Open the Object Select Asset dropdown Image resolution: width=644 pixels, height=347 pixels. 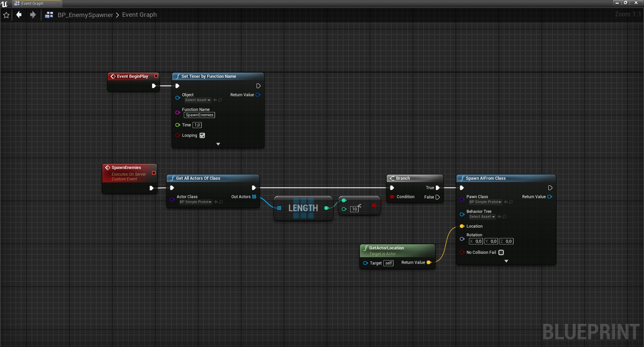[198, 100]
